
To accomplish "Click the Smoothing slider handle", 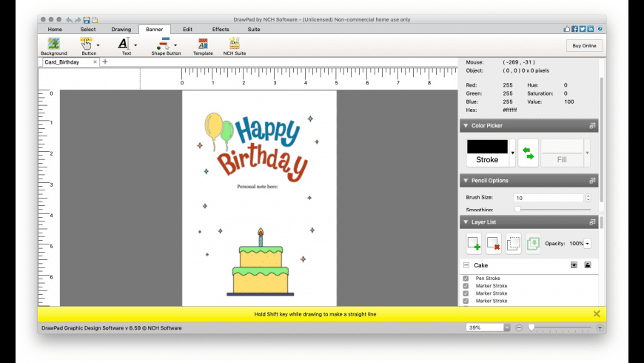I will 517,209.
